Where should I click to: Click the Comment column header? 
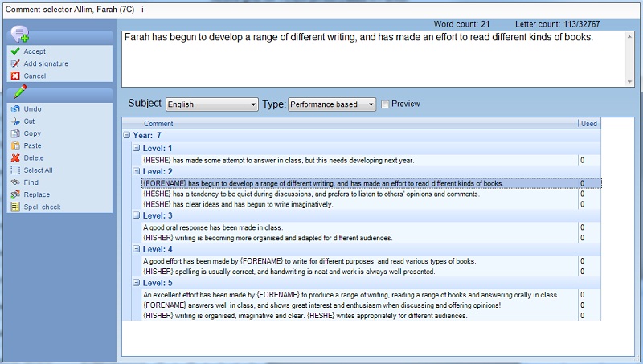pos(350,124)
